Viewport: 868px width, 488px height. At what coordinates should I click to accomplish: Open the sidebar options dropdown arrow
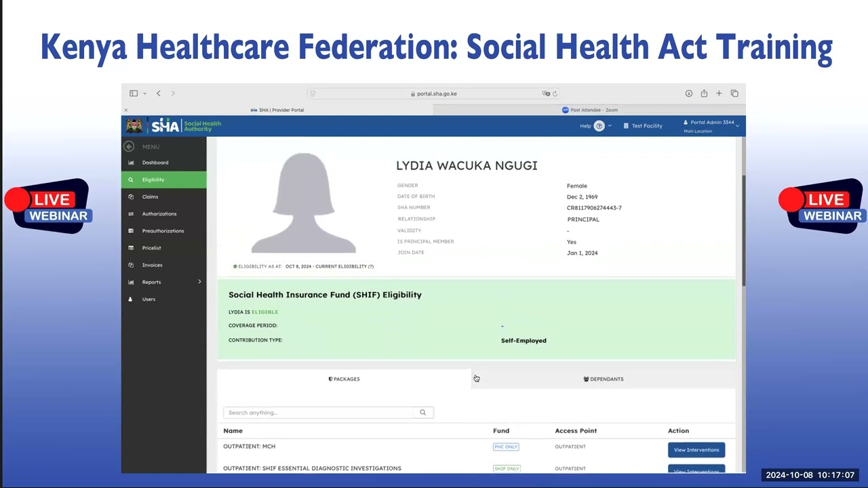[x=144, y=94]
